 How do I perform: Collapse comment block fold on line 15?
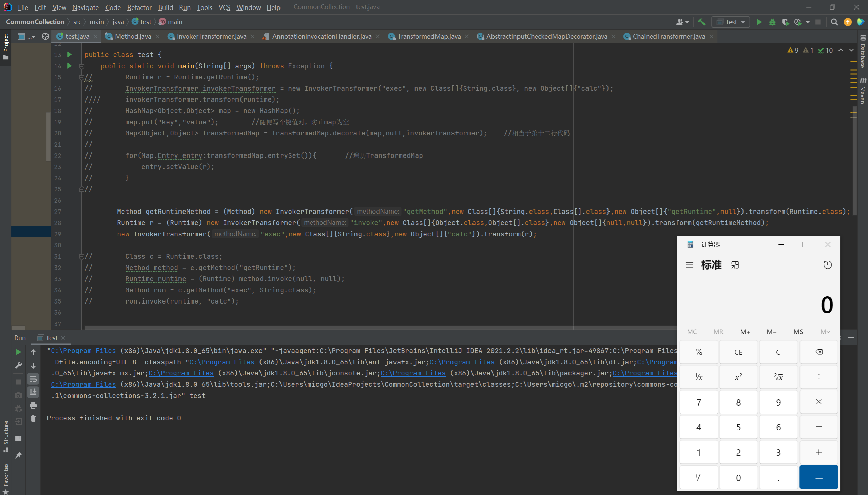point(81,77)
